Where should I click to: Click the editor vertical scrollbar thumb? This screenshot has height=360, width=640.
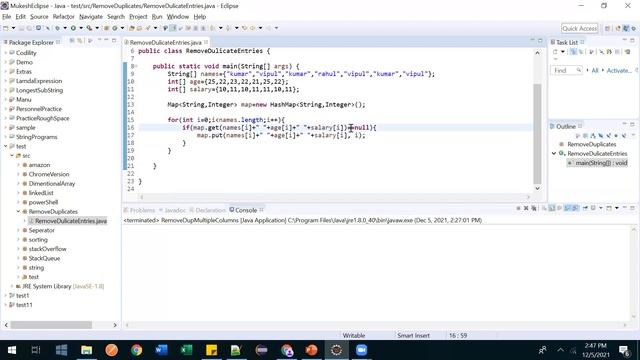[x=537, y=134]
